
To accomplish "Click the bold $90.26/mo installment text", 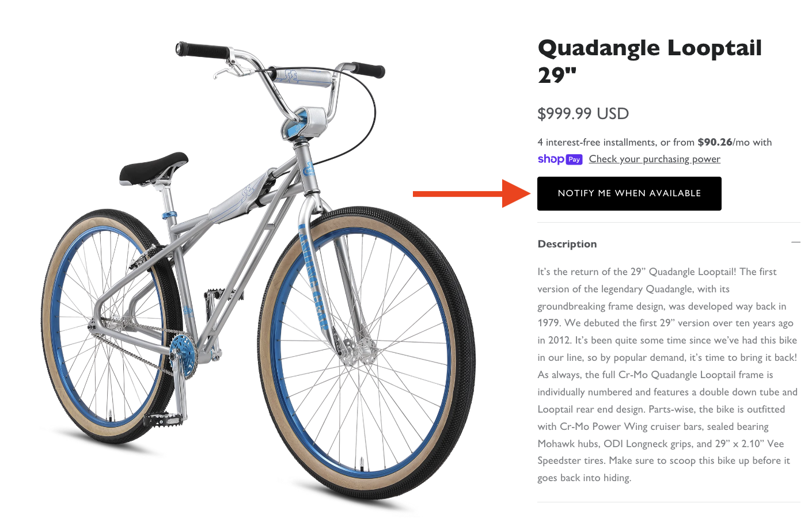I will 714,142.
